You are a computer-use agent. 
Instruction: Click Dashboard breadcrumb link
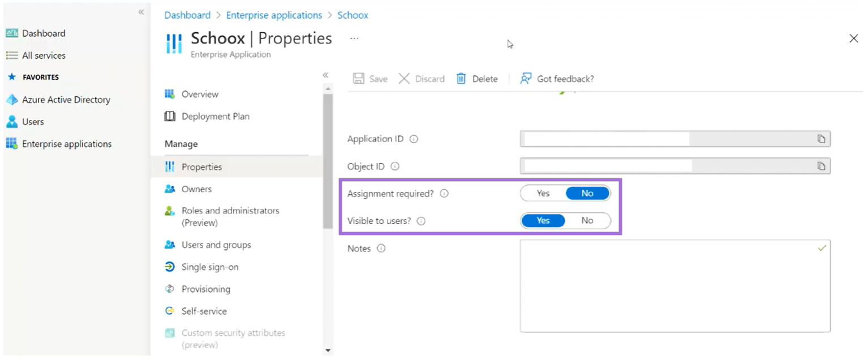187,15
